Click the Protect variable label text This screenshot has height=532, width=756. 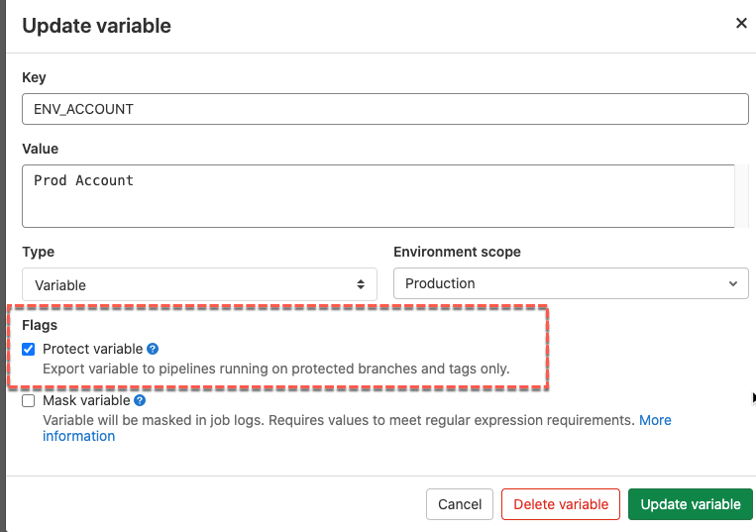pyautogui.click(x=92, y=349)
